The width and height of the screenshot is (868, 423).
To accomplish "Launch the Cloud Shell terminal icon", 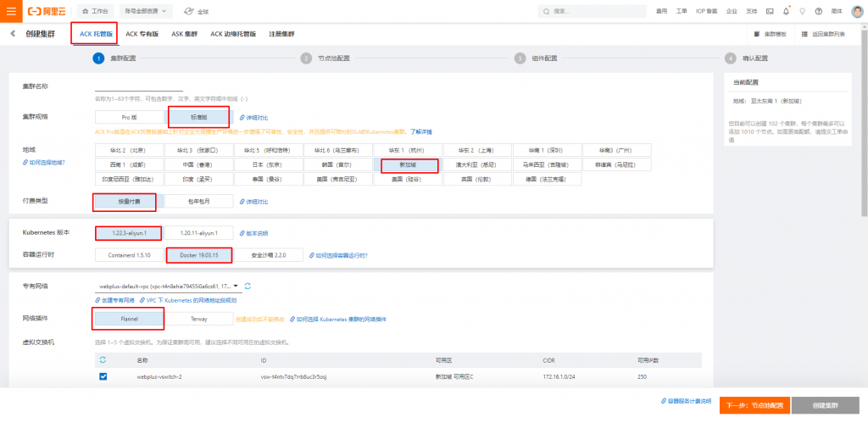I will 770,11.
